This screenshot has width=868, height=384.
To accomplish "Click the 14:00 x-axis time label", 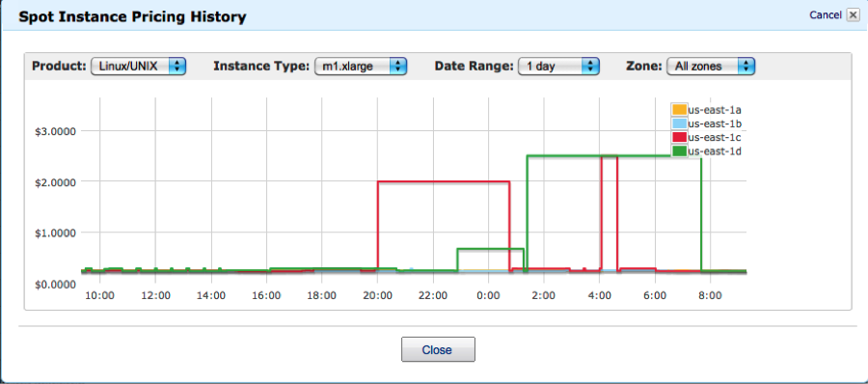I will tap(211, 295).
